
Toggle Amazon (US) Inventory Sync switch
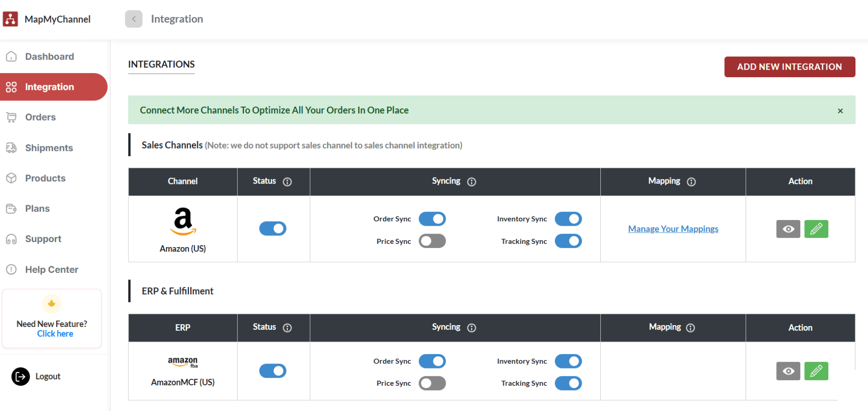568,219
